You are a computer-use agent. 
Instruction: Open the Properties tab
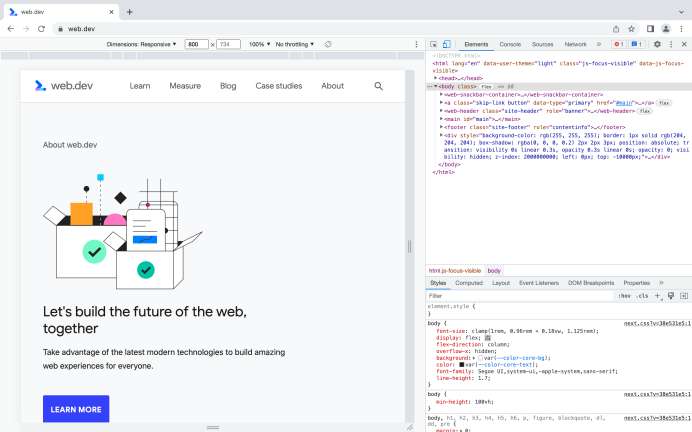[636, 283]
